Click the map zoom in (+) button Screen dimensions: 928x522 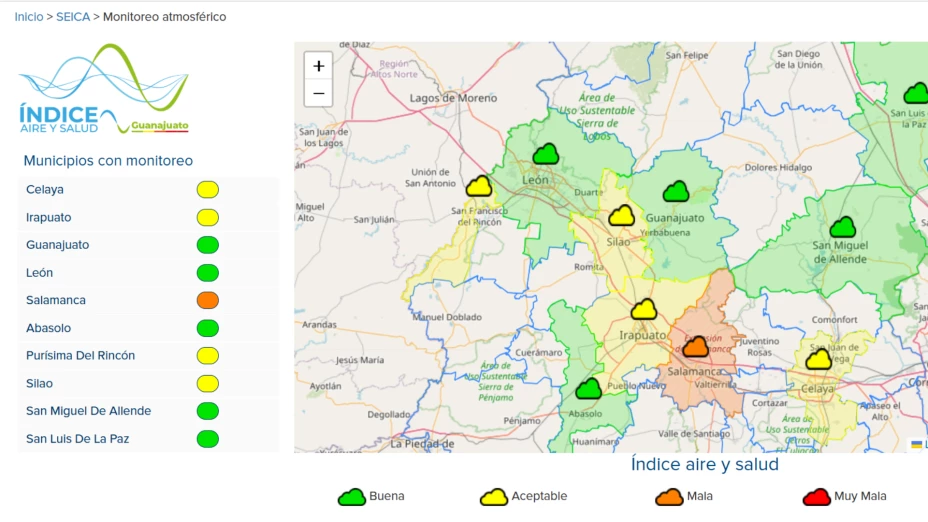(318, 66)
